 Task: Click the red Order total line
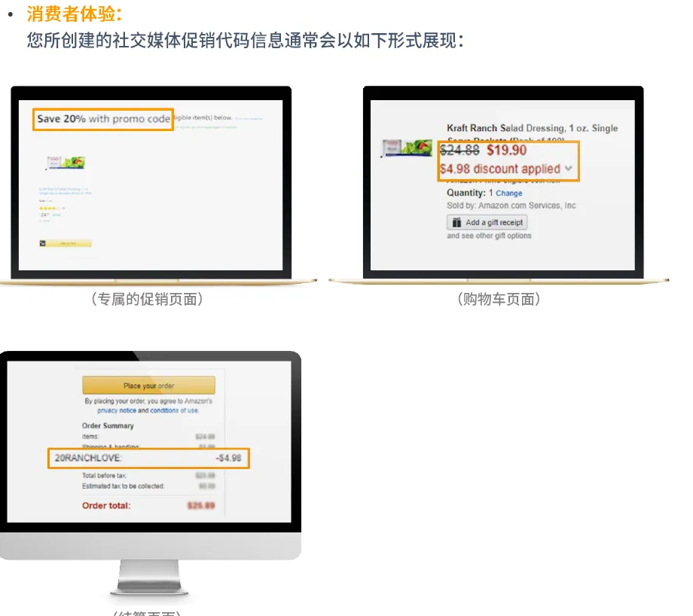click(106, 505)
